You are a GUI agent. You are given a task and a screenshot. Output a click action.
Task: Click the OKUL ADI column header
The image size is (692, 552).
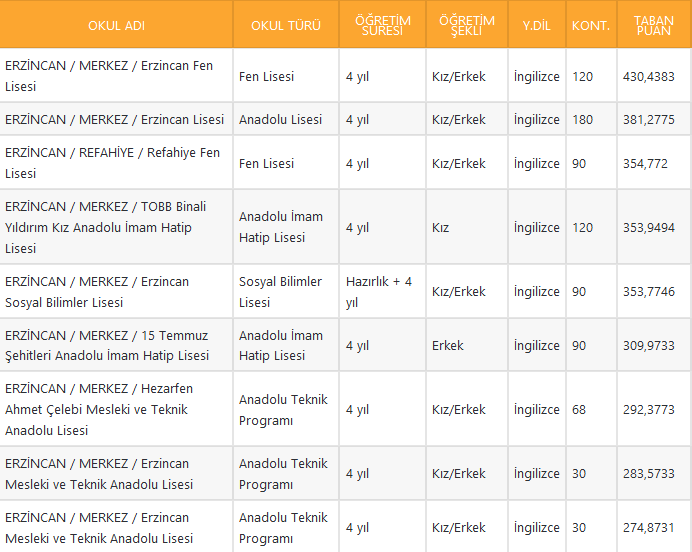(x=116, y=25)
